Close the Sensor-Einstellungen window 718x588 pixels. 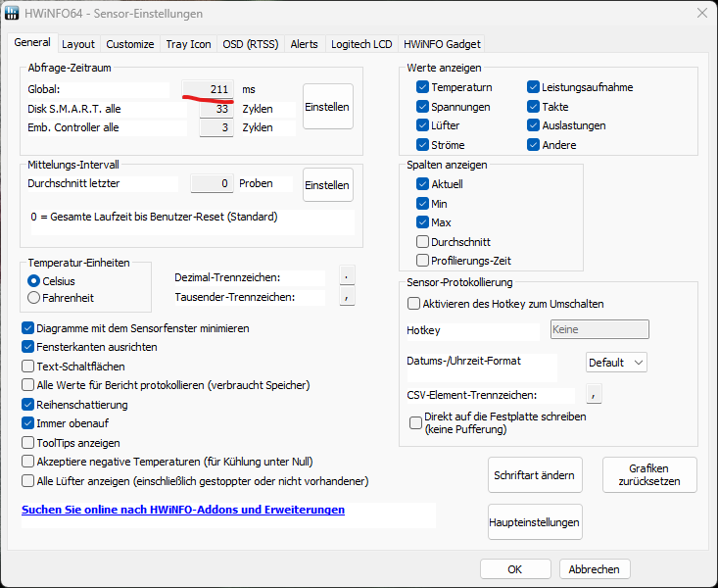tap(702, 13)
